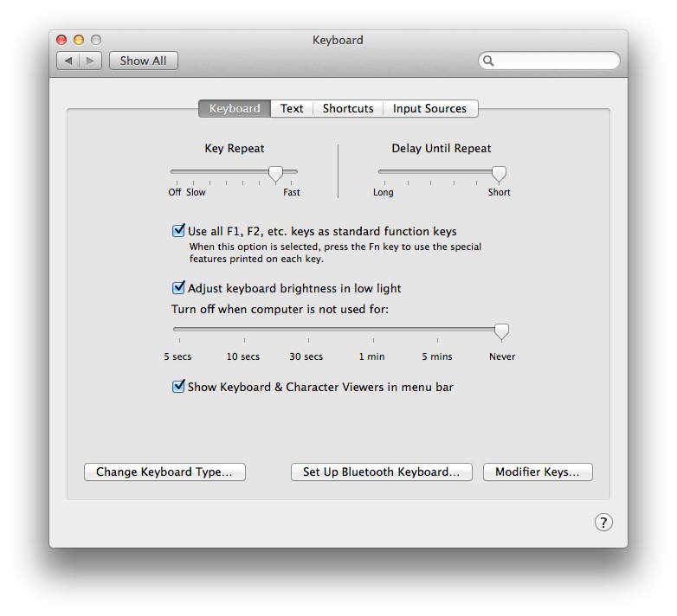The height and width of the screenshot is (616, 677).
Task: Close the Keyboard preferences window
Action: pos(61,40)
